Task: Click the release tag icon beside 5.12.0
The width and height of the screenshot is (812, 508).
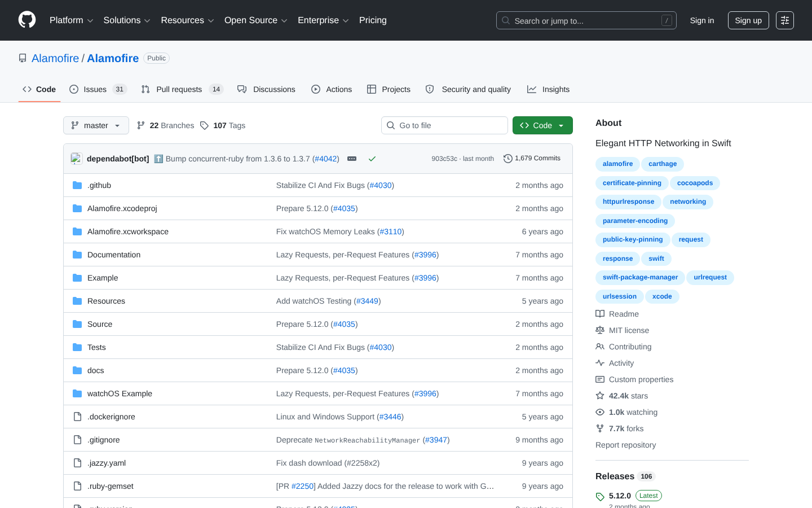Action: (600, 497)
